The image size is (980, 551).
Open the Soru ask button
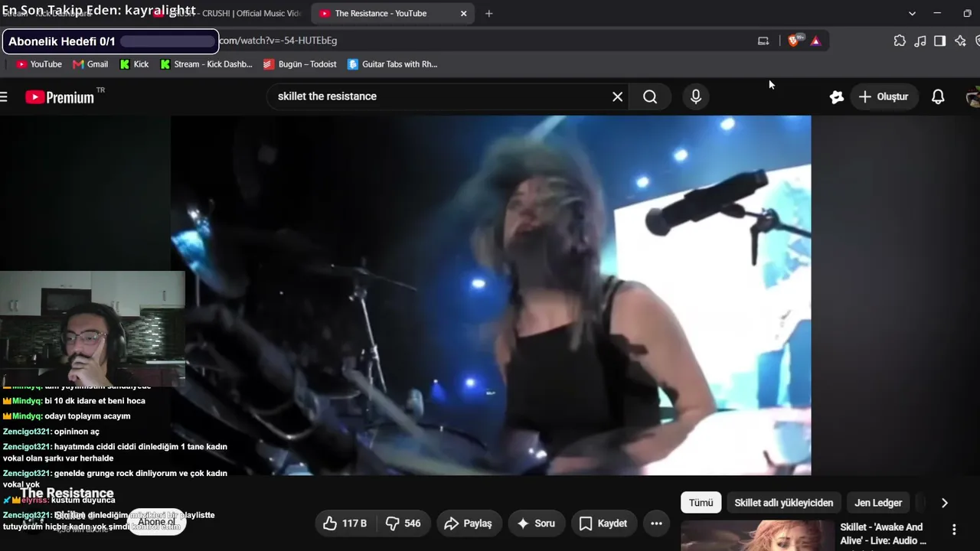[536, 523]
